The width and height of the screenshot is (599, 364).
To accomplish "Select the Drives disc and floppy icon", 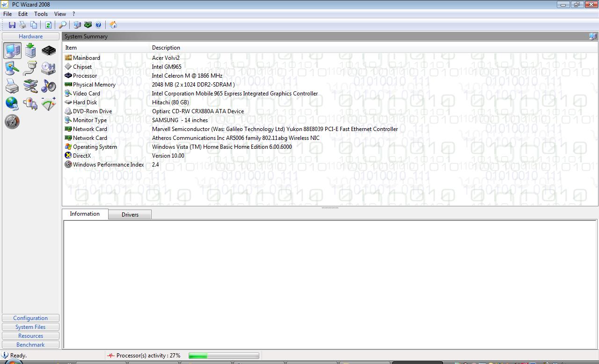I will pos(49,68).
